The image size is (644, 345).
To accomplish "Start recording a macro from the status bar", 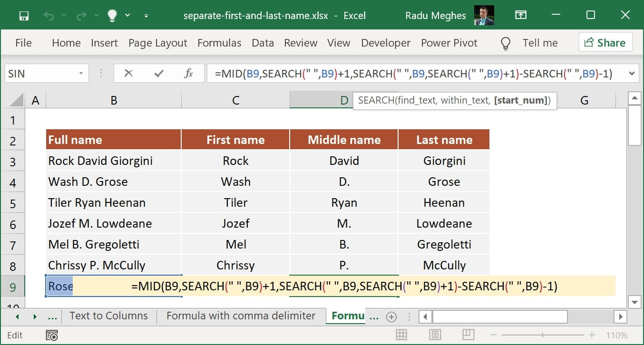I will coord(51,335).
